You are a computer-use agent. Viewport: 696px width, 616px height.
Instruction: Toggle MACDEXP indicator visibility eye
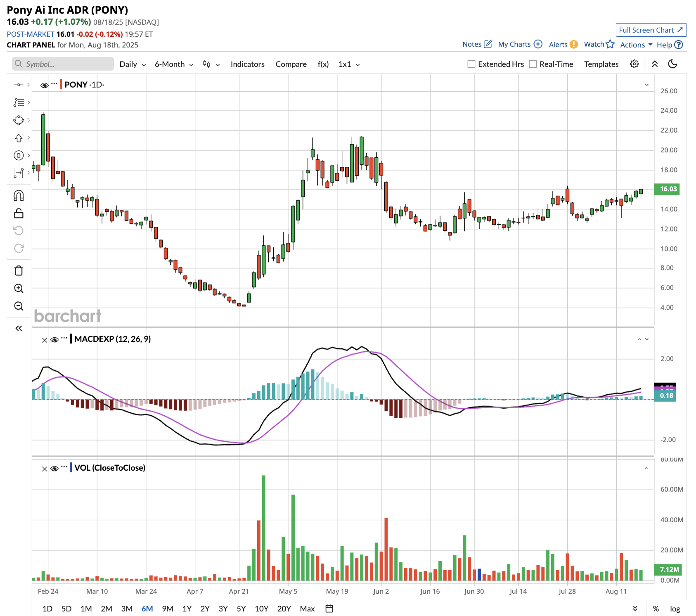(x=54, y=340)
